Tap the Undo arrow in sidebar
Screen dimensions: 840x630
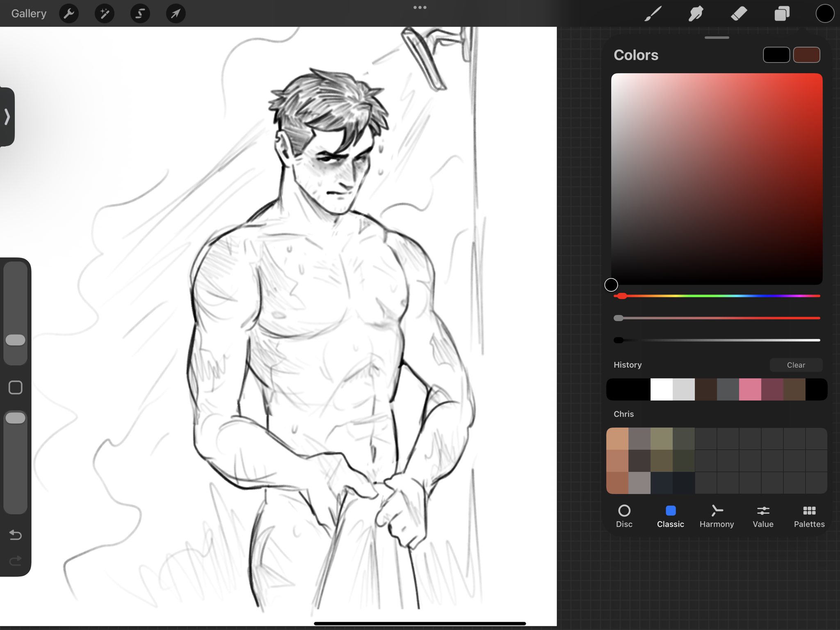pyautogui.click(x=16, y=535)
